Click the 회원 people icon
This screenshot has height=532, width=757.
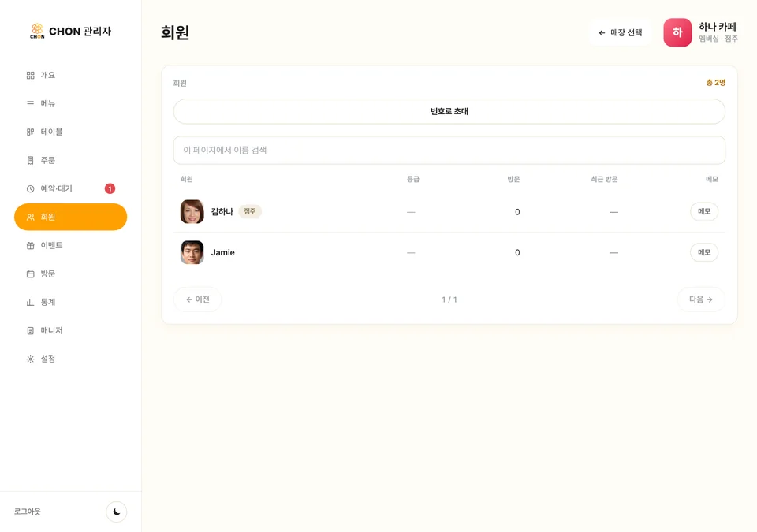(x=31, y=218)
